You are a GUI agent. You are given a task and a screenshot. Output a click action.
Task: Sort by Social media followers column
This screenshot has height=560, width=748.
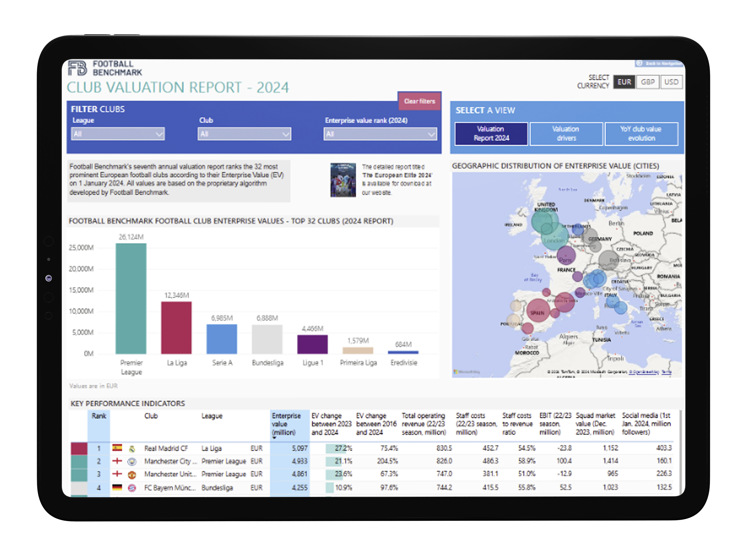point(646,424)
